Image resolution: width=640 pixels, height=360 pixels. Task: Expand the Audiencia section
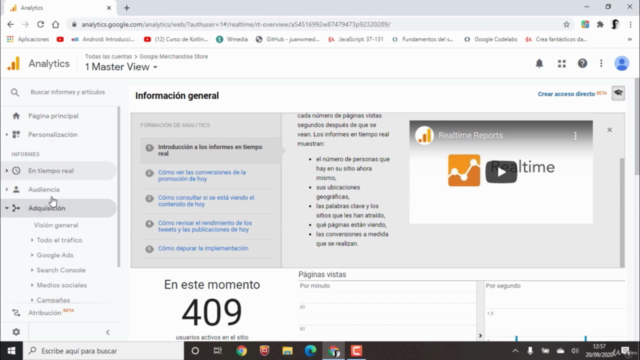coord(7,189)
